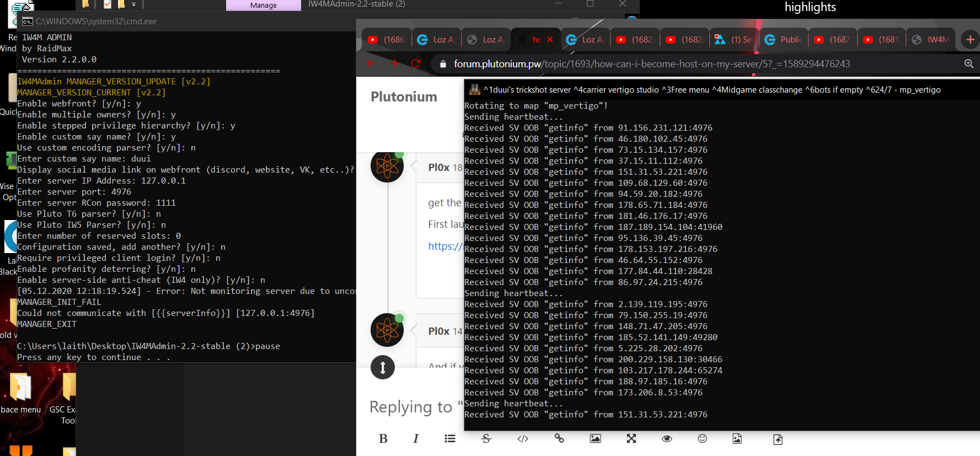
Task: Click the topic scroll navigator arrow button
Action: [x=383, y=367]
